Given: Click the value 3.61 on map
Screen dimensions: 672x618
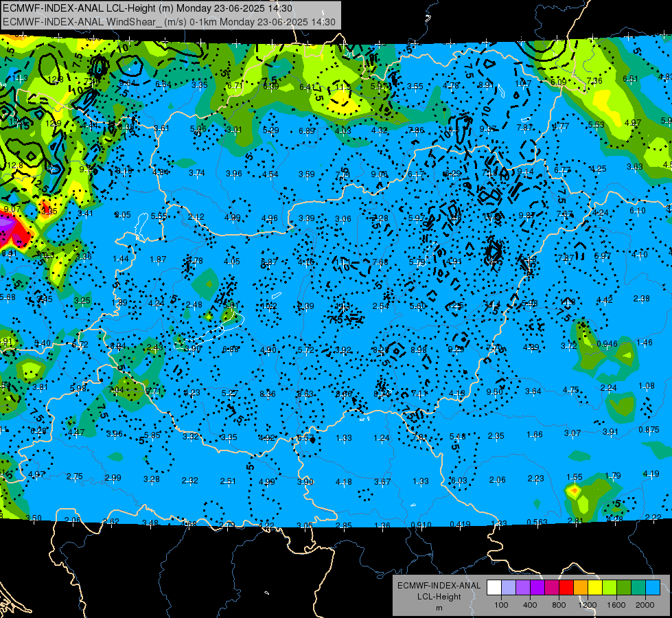Looking at the screenshot, I should 161,128.
